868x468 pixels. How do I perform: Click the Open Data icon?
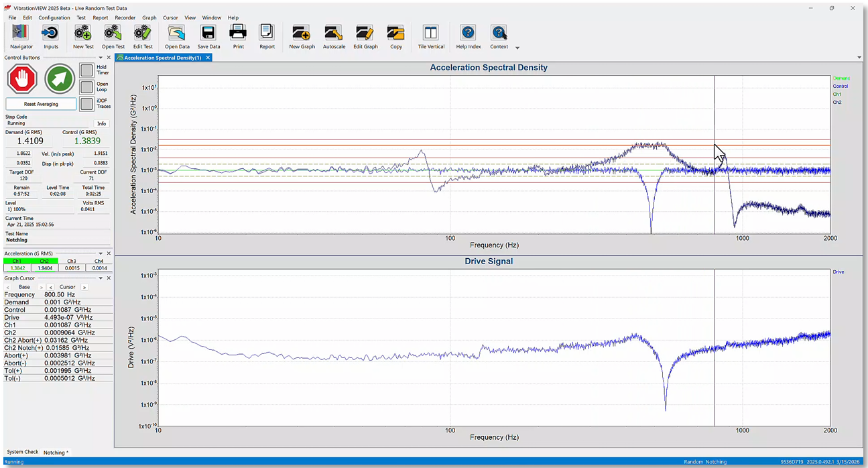(x=177, y=37)
